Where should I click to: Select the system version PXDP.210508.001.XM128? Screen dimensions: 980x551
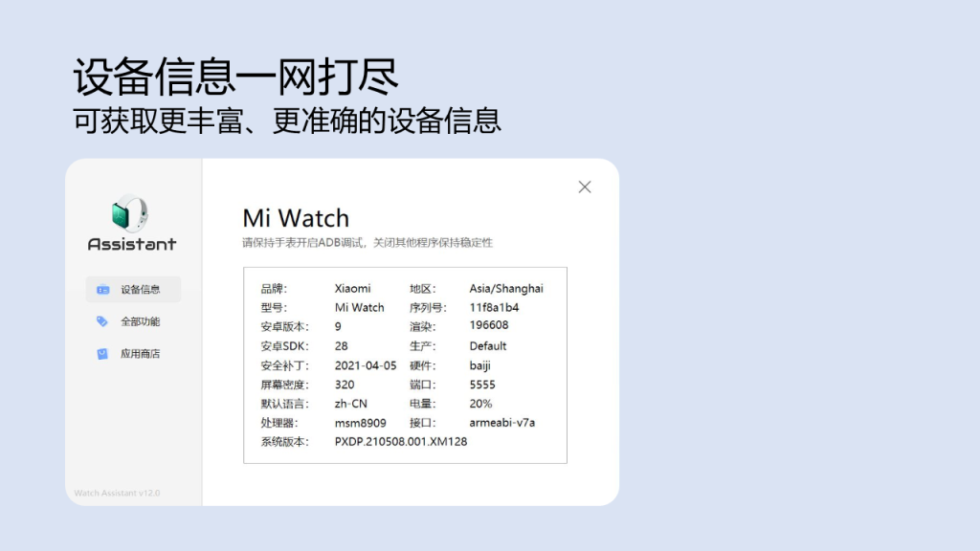[x=400, y=442]
